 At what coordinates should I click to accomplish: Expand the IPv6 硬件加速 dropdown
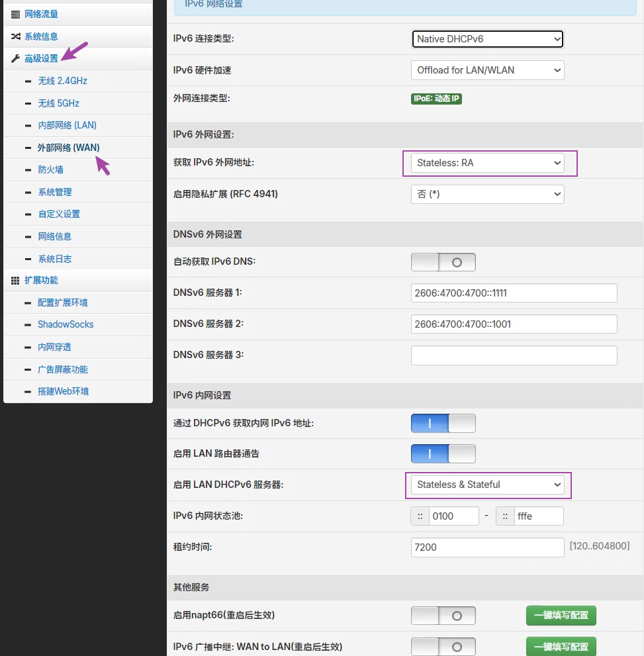click(x=488, y=70)
